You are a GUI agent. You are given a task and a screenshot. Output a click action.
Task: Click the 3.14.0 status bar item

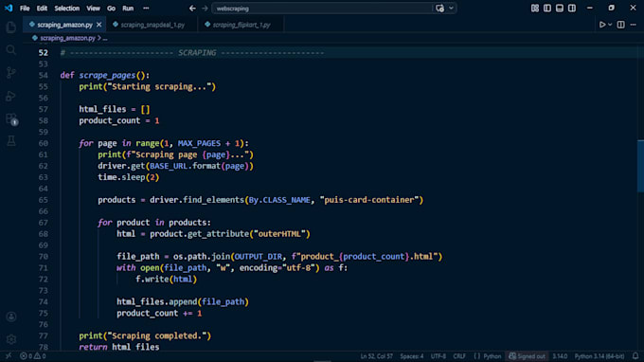point(560,356)
